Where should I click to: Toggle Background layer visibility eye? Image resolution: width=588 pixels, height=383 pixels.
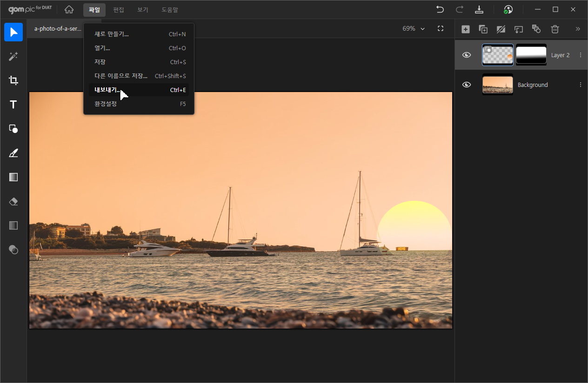(467, 85)
